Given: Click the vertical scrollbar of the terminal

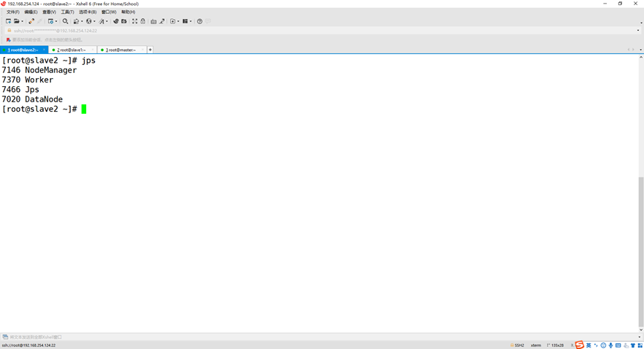Looking at the screenshot, I should click(640, 250).
